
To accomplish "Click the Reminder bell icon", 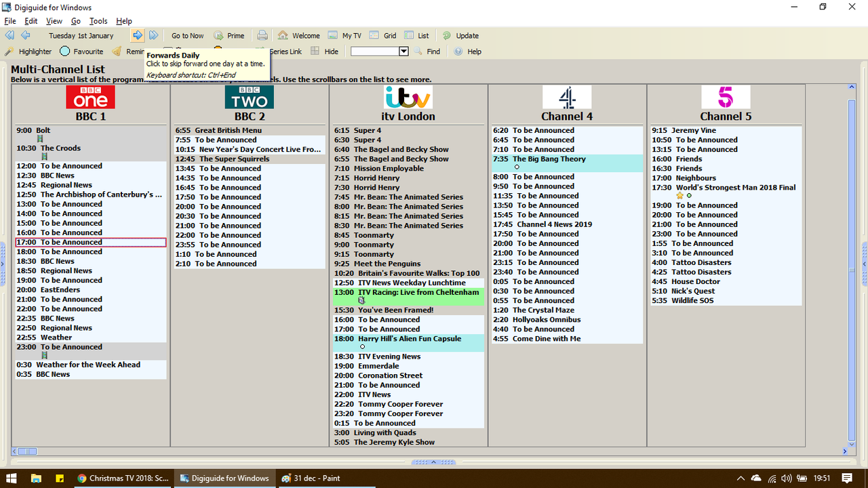I will point(117,52).
